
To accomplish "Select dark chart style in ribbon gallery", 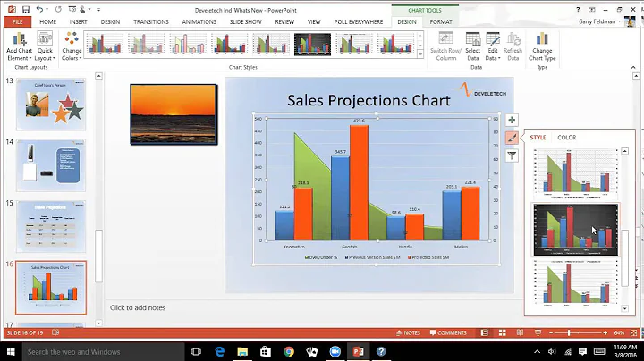I will tap(312, 45).
